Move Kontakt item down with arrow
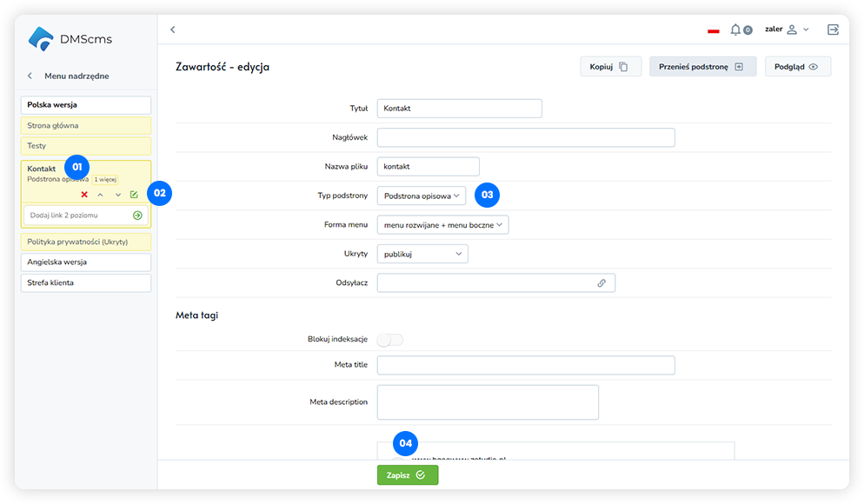 (117, 195)
